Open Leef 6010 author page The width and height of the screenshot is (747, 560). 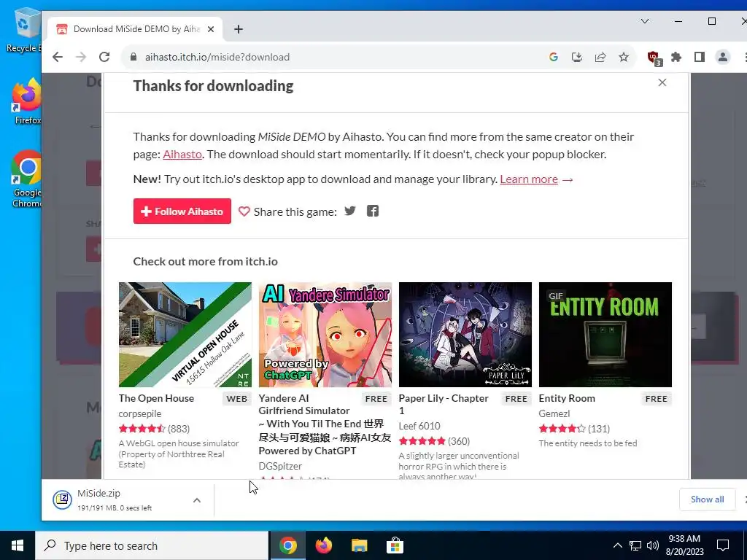tap(419, 426)
